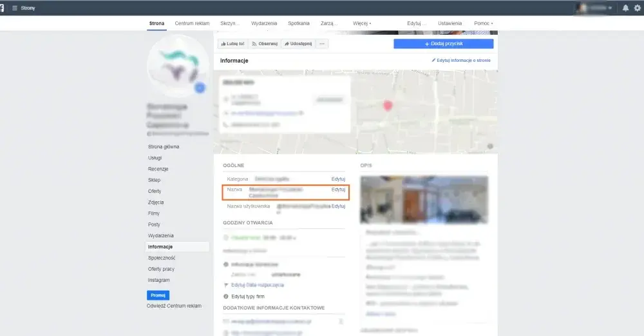Expand the Pomoc dropdown
This screenshot has width=644, height=336.
(x=484, y=23)
